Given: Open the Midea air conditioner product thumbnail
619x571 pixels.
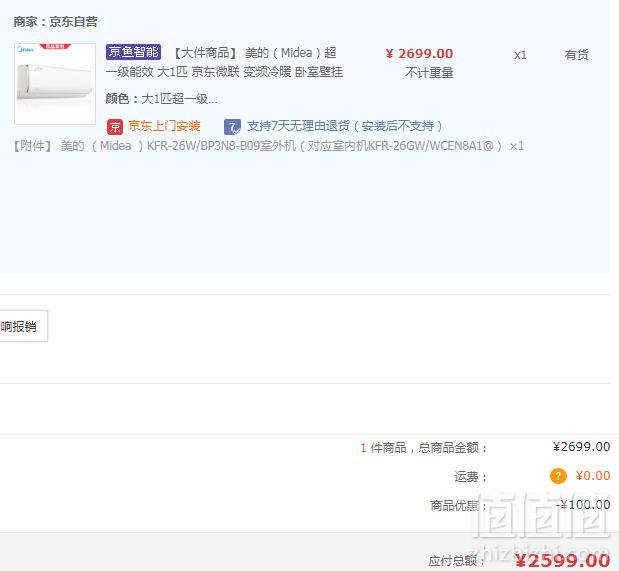Looking at the screenshot, I should point(55,84).
